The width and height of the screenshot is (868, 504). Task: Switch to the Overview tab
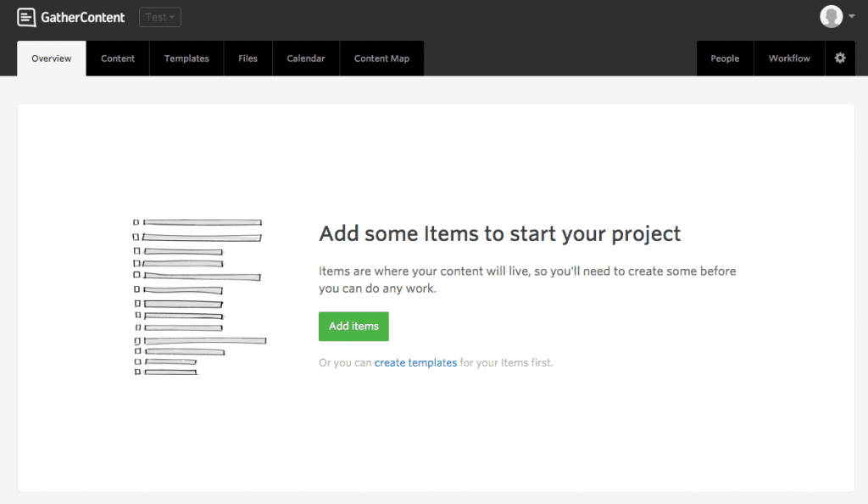coord(52,59)
